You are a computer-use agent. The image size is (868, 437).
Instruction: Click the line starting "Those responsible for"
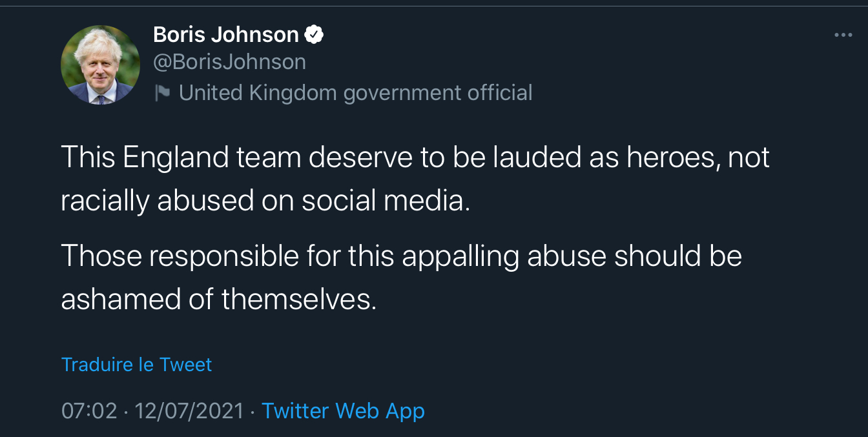point(401,256)
